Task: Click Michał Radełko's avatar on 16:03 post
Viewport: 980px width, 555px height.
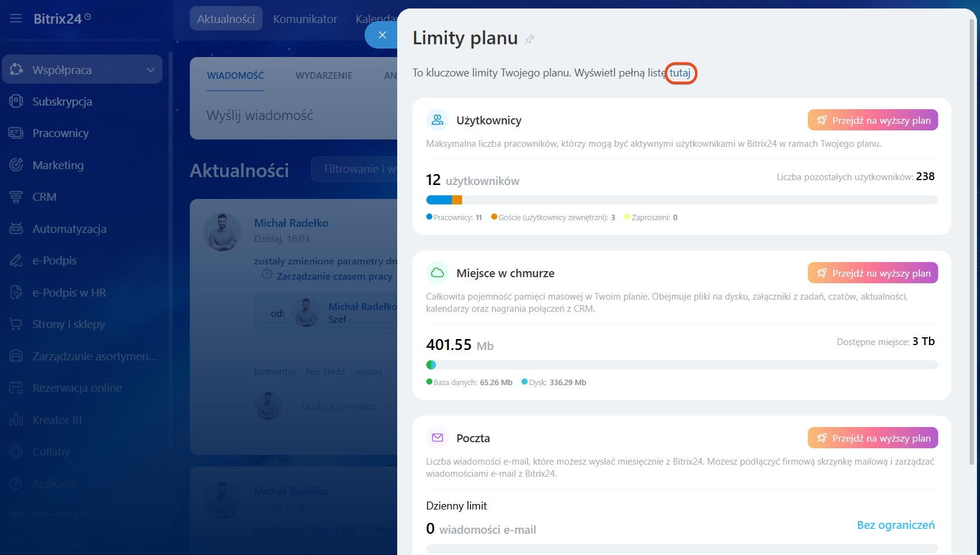Action: (x=223, y=232)
